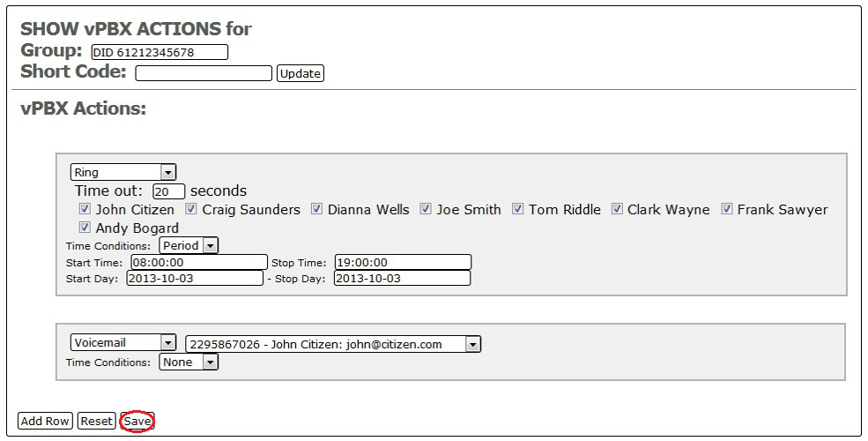
Task: Uncheck the Frank Sawyer checkbox
Action: (727, 210)
